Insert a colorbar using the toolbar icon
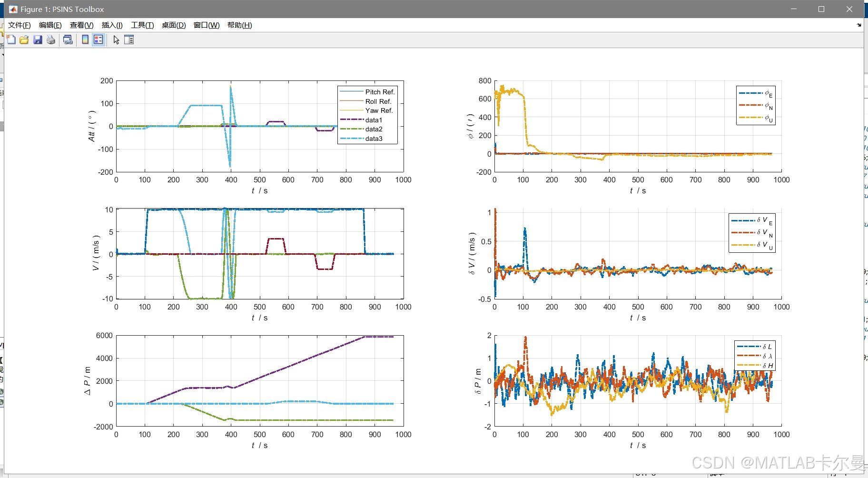The image size is (868, 478). tap(85, 40)
